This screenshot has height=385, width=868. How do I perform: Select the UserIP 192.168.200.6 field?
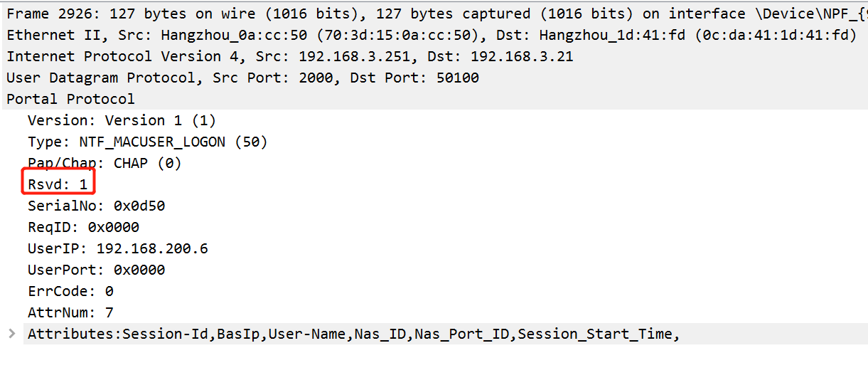117,248
